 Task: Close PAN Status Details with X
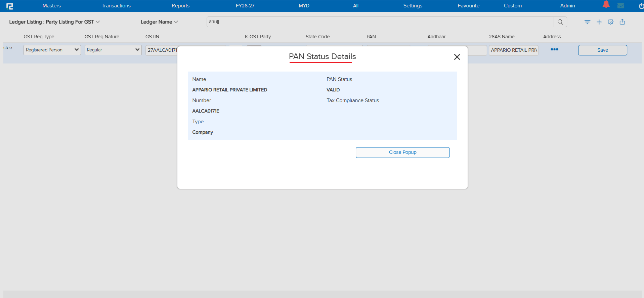coord(457,57)
